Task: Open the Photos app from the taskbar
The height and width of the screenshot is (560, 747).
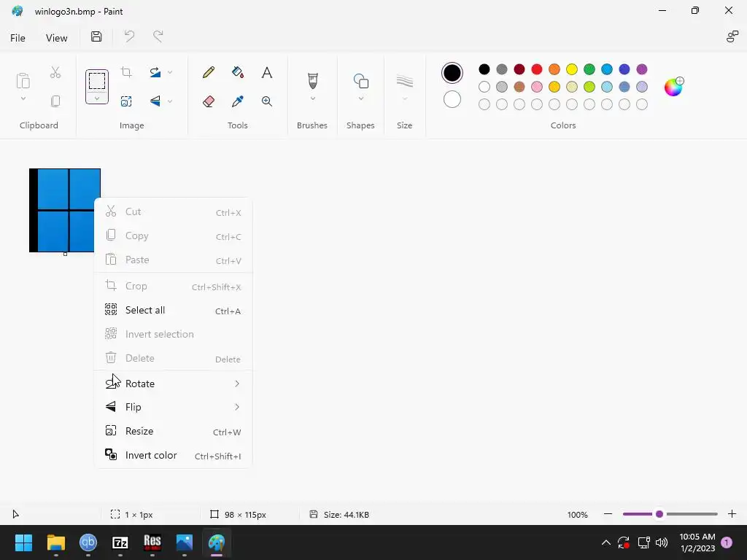Action: coord(185,542)
